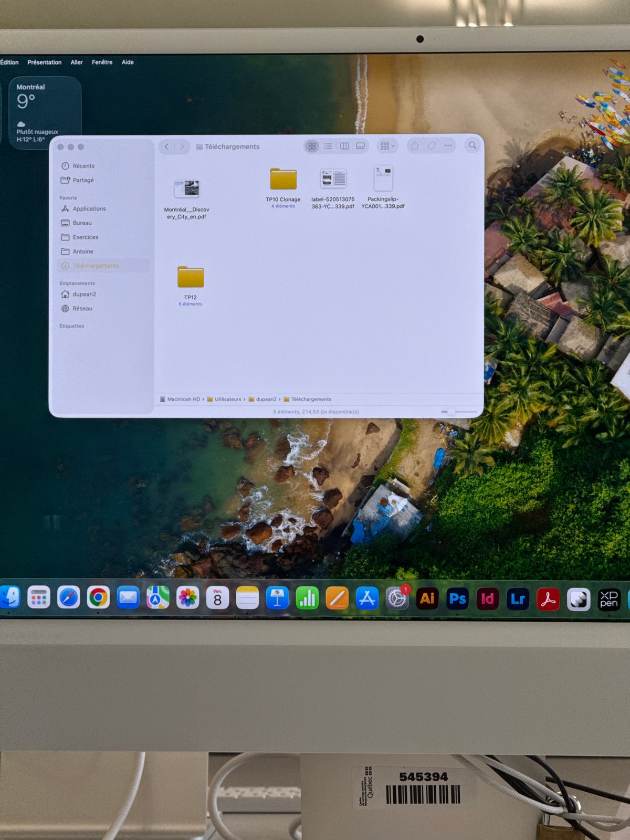630x840 pixels.
Task: Open Calendar showing Ven. 8
Action: [x=217, y=598]
